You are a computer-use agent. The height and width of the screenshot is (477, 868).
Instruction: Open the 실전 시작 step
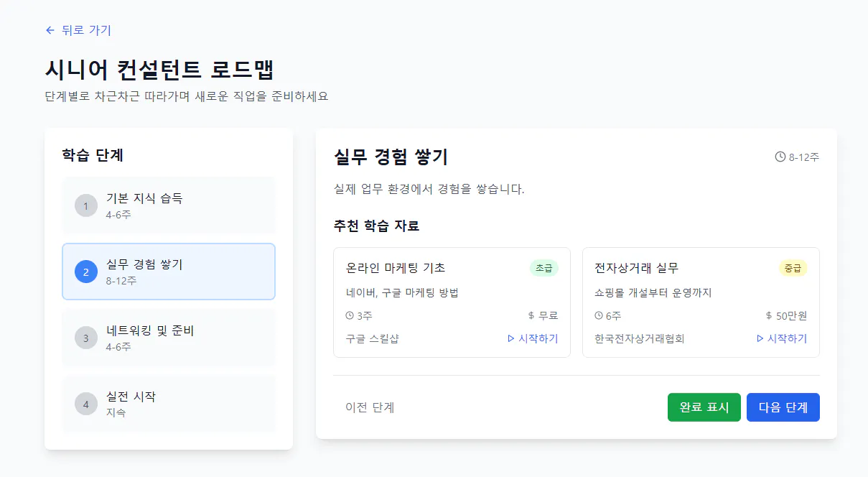coord(169,404)
